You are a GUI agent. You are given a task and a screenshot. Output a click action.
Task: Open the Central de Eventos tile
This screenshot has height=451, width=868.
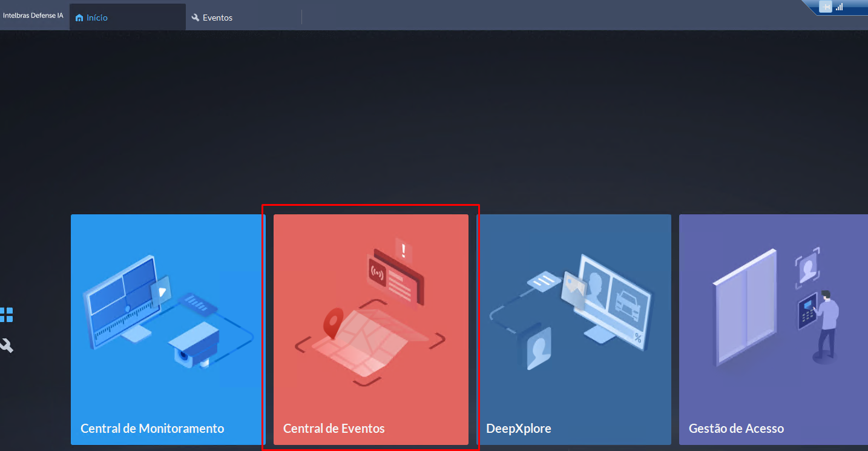(x=371, y=329)
